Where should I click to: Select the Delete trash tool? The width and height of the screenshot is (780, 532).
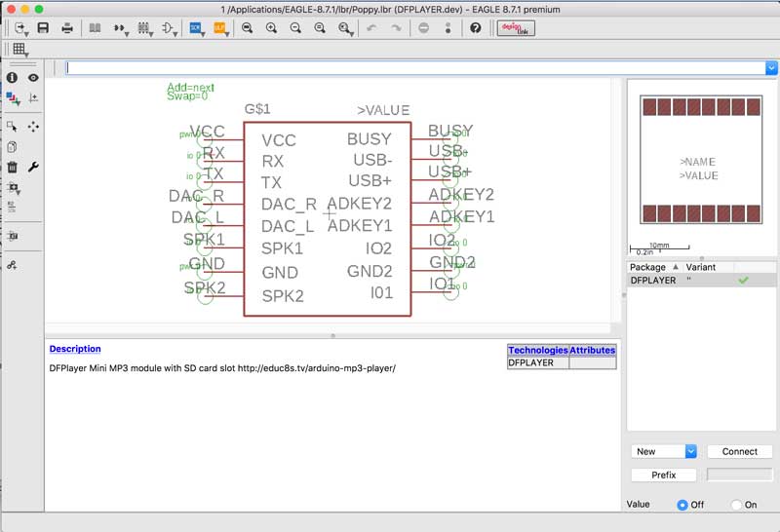(12, 167)
